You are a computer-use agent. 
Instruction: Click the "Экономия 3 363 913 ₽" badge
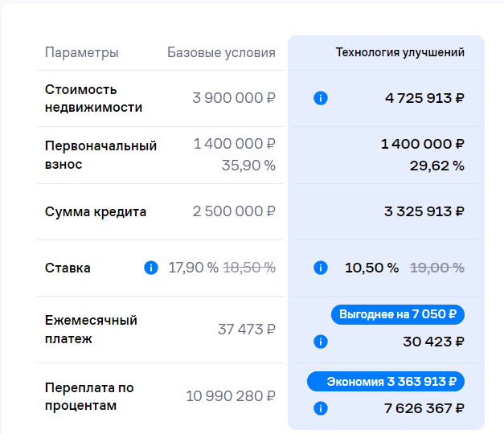click(386, 381)
